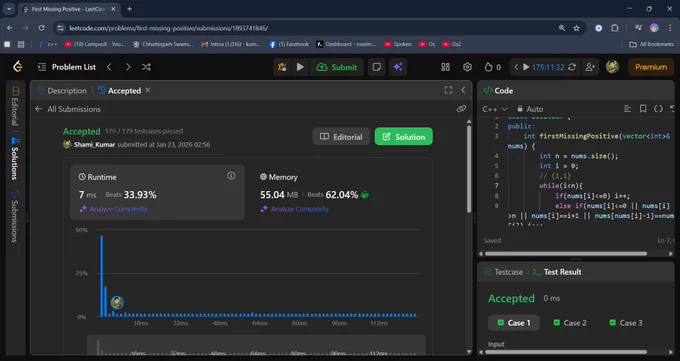
Task: Click the Premium button
Action: [x=651, y=67]
